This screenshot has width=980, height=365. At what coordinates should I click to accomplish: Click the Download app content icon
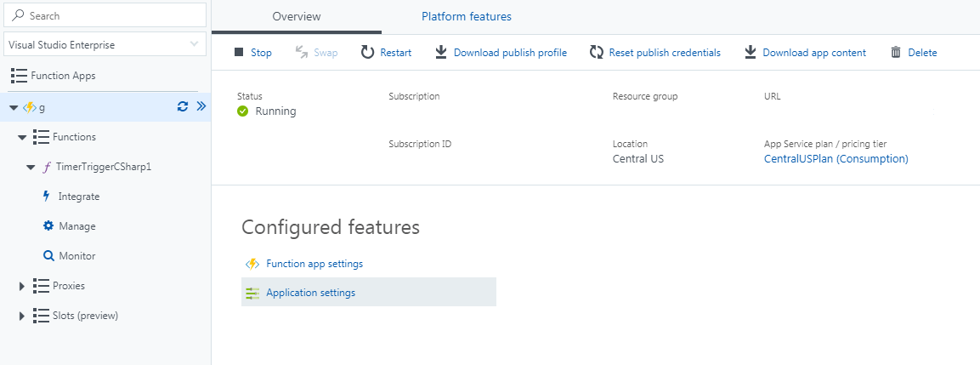click(751, 53)
